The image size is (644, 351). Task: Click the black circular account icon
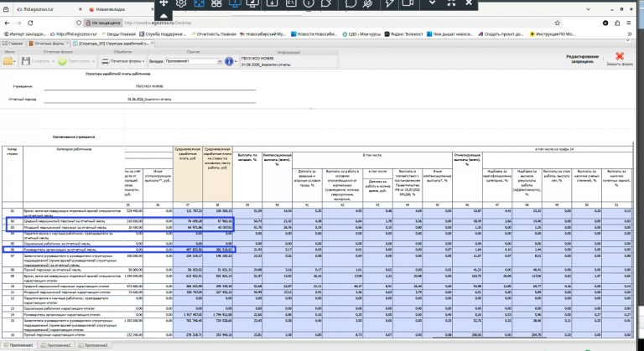605,23
